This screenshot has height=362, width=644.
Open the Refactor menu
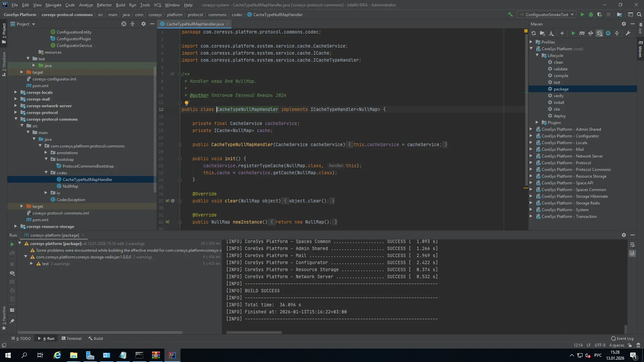104,5
